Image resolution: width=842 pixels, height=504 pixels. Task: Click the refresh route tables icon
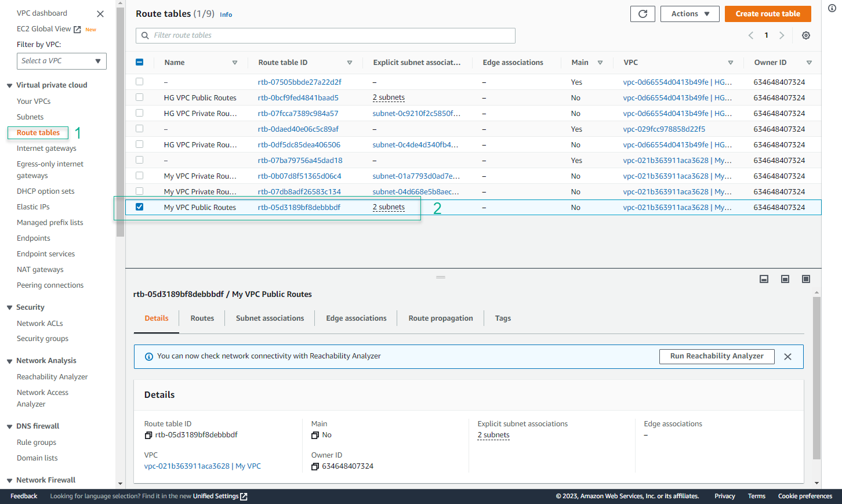(x=643, y=14)
